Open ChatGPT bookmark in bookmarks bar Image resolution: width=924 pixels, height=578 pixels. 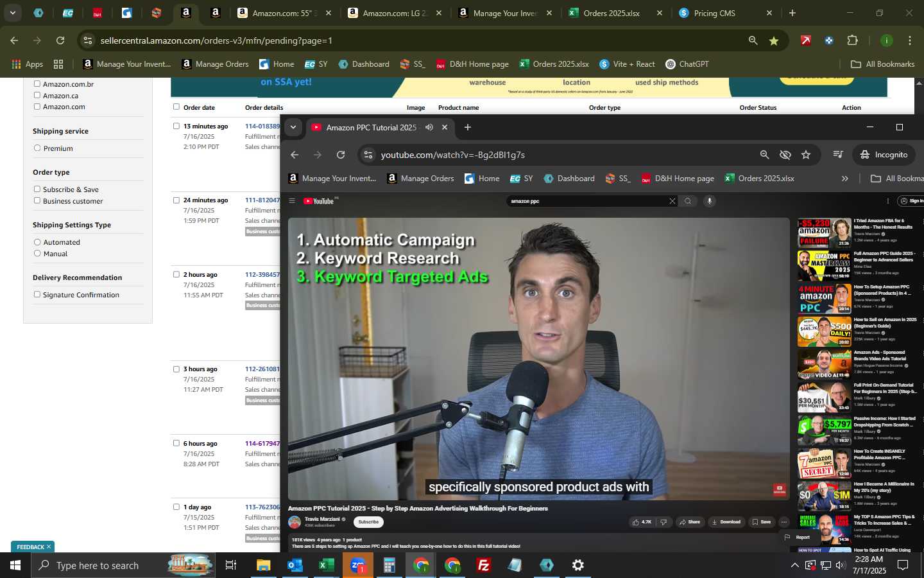687,64
